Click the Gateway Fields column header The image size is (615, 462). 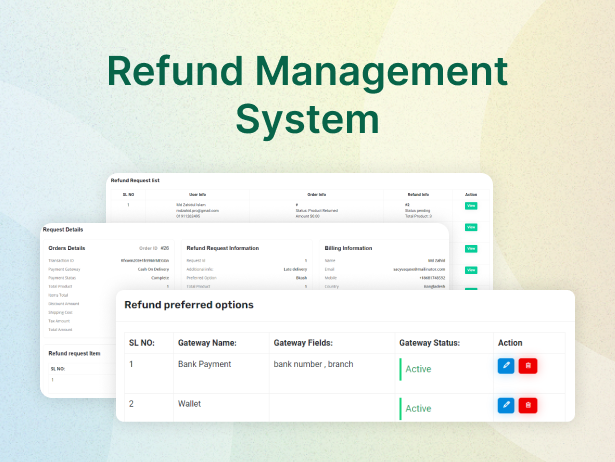(x=308, y=343)
